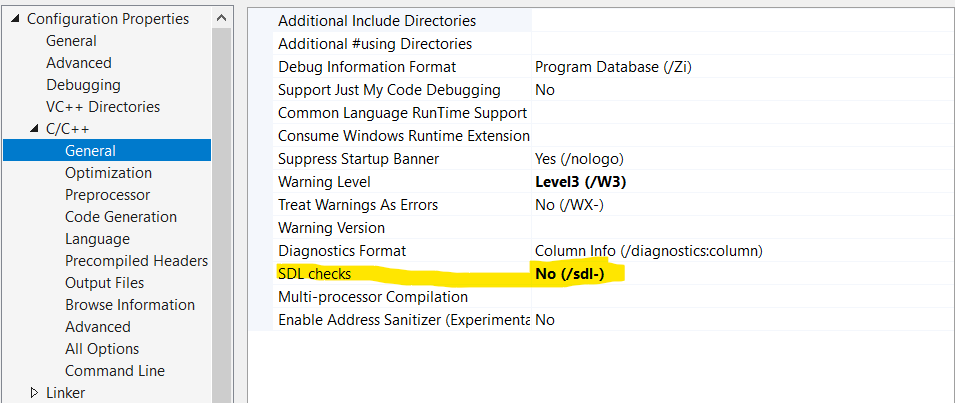Image resolution: width=955 pixels, height=403 pixels.
Task: Collapse the C/C++ tree node
Action: 34,129
